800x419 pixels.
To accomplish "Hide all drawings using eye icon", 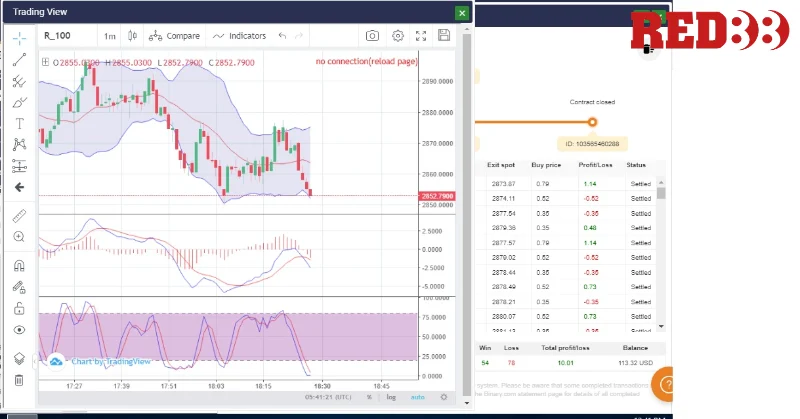I will (19, 330).
